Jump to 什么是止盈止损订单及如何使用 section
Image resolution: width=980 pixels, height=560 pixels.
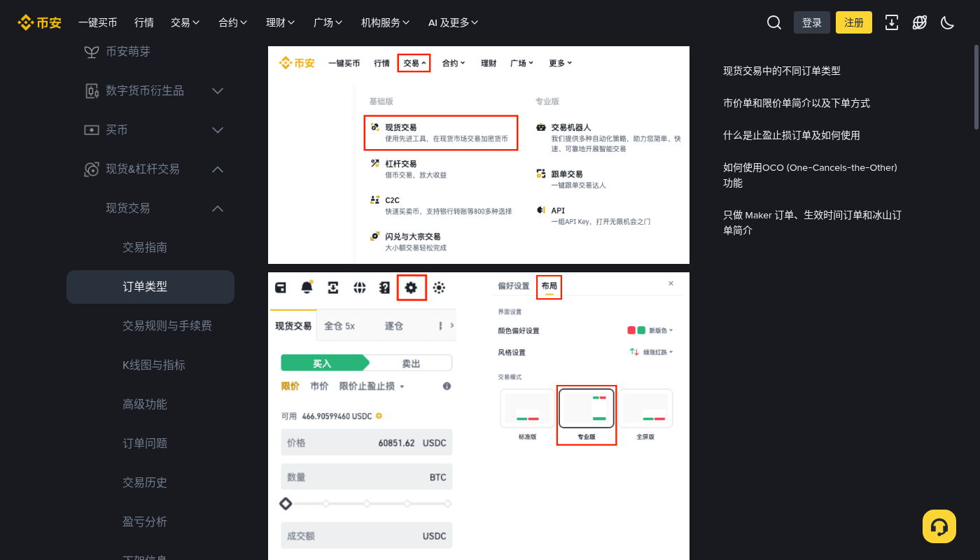pos(792,135)
